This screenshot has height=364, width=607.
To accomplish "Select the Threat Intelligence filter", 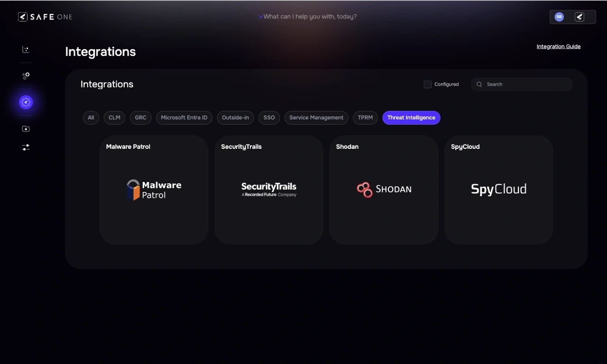I will click(x=411, y=118).
